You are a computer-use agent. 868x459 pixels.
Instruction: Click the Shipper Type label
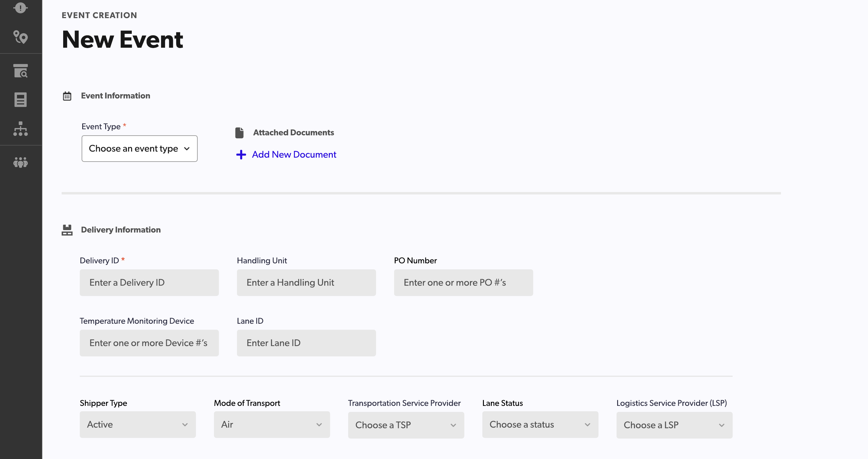point(103,403)
